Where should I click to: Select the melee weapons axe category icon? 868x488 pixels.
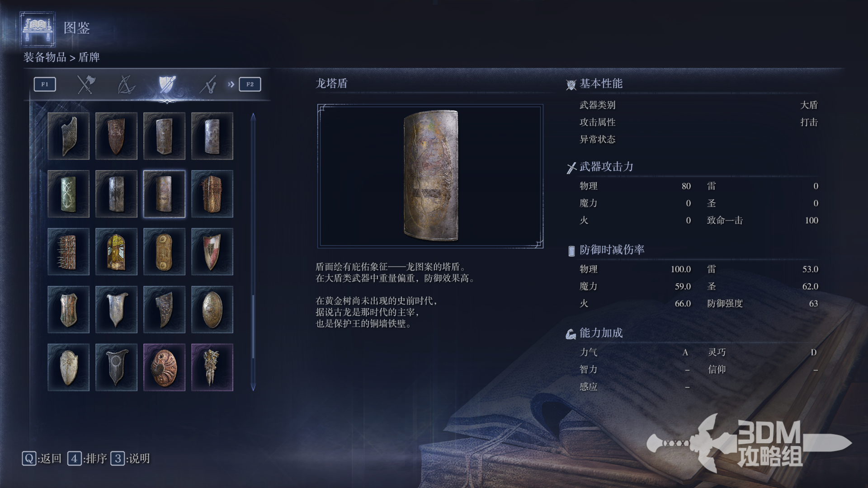pos(85,84)
